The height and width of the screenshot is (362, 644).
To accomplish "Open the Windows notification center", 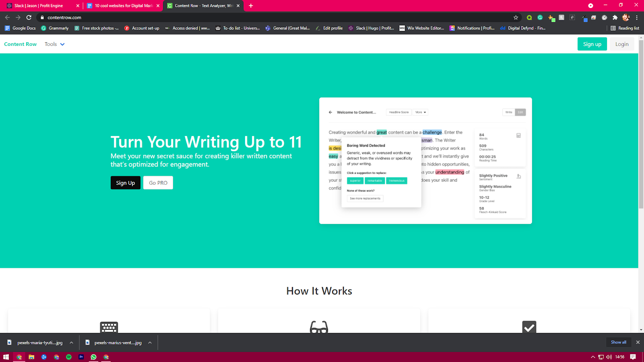I will (x=633, y=357).
